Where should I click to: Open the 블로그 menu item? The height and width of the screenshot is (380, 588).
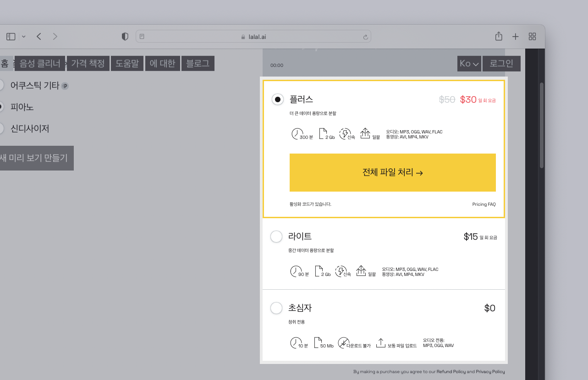click(x=198, y=64)
